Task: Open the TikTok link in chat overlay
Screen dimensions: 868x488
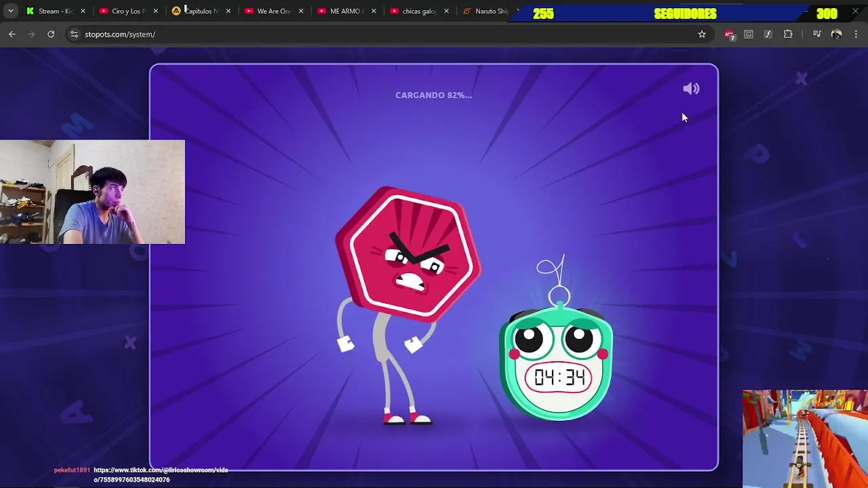Action: pos(161,474)
